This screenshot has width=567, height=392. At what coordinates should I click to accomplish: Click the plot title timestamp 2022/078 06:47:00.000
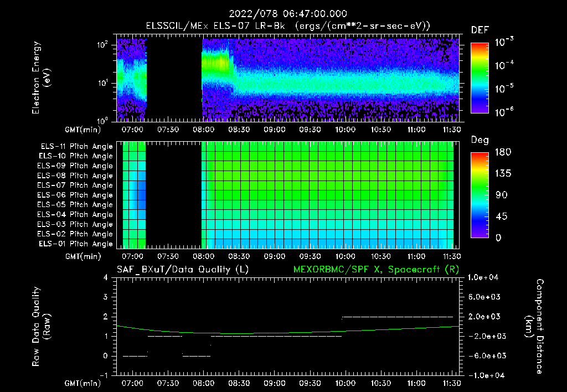(288, 14)
